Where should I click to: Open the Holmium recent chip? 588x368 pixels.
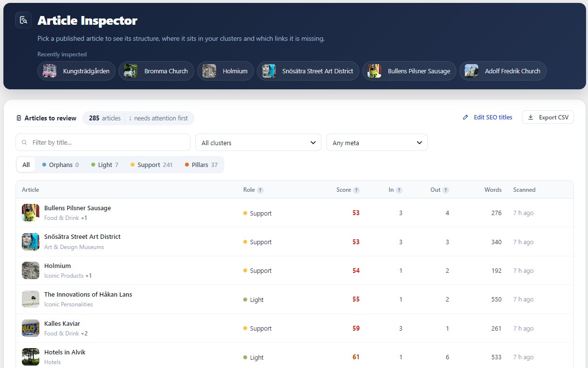pos(225,71)
